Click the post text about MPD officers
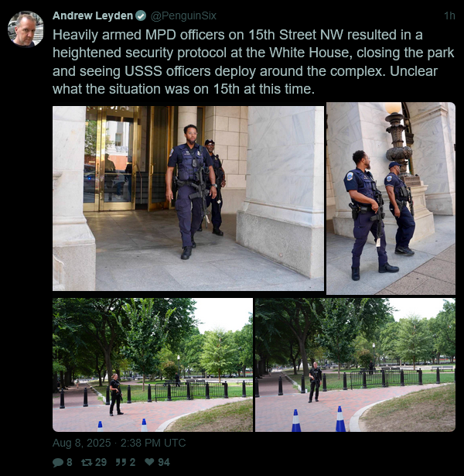The height and width of the screenshot is (476, 464). click(x=253, y=62)
